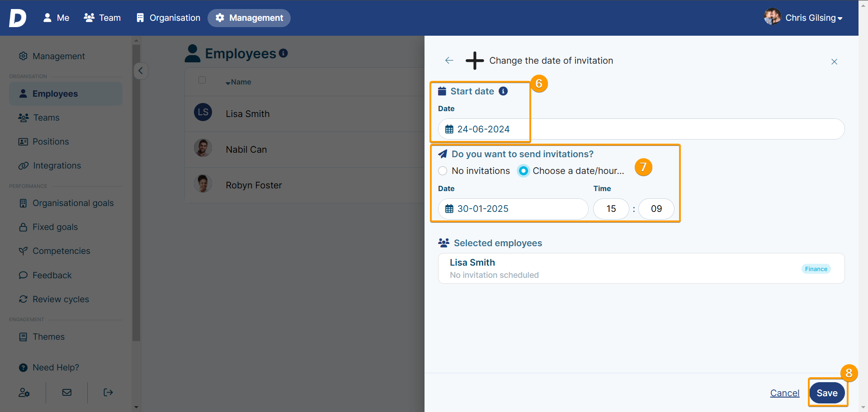Open Fixed goals in sidebar
The width and height of the screenshot is (868, 412).
(x=55, y=227)
